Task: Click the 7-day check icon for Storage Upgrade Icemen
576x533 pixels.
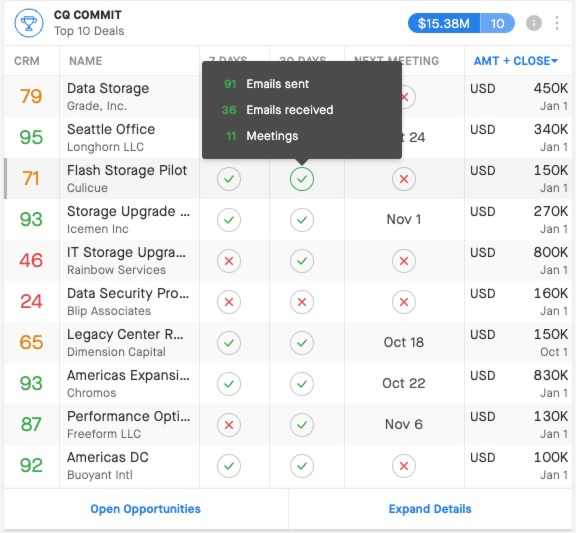Action: coord(229,220)
